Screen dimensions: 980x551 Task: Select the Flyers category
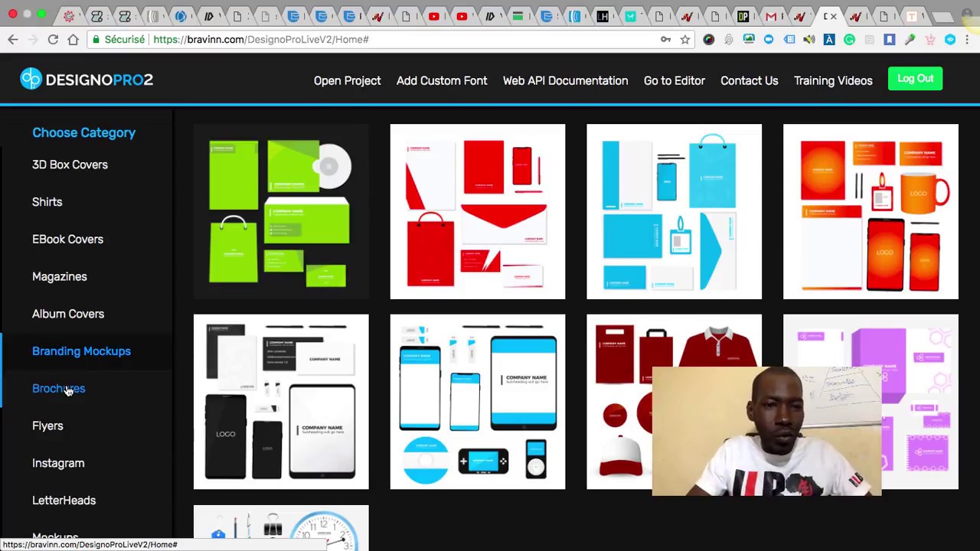coord(47,426)
